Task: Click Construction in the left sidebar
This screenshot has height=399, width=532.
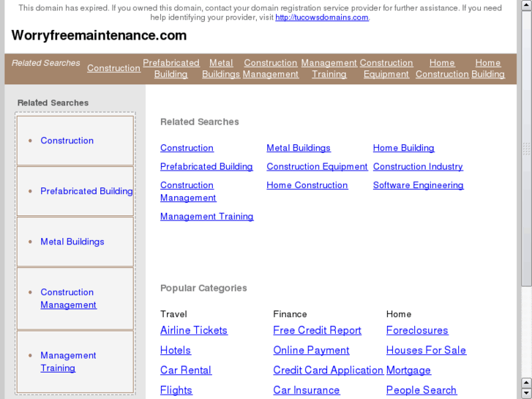Action: point(67,141)
